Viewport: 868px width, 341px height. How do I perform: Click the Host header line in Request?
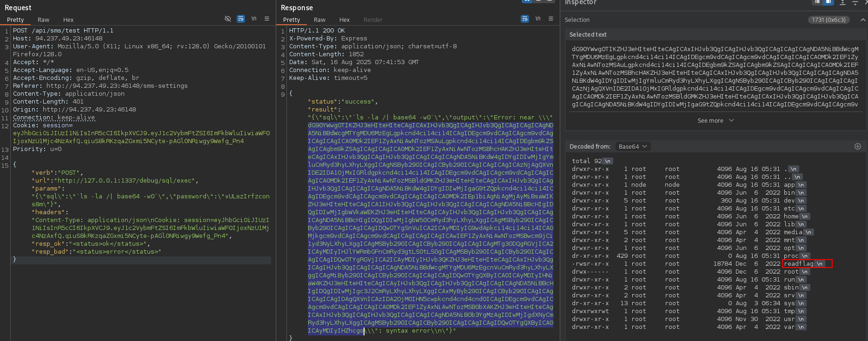click(58, 39)
